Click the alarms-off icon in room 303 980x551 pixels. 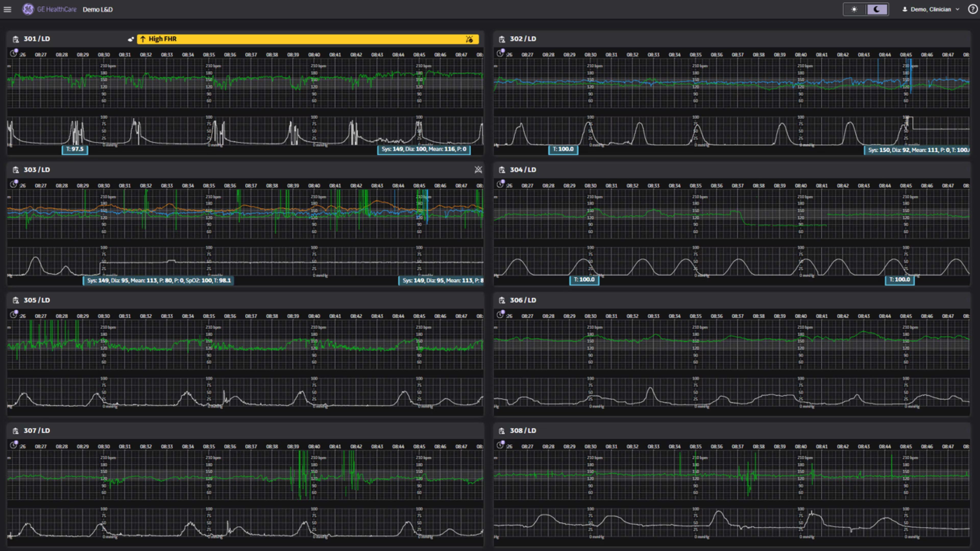point(478,170)
